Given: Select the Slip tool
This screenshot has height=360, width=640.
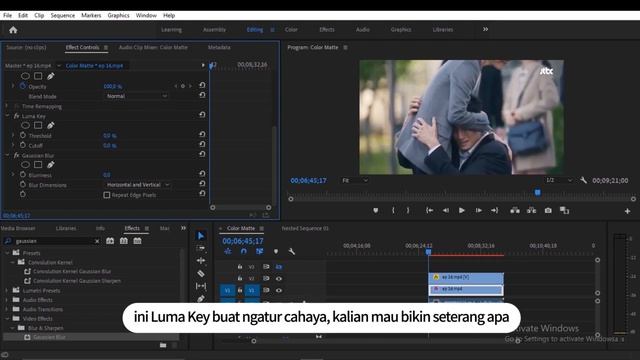Looking at the screenshot, I should [200, 286].
